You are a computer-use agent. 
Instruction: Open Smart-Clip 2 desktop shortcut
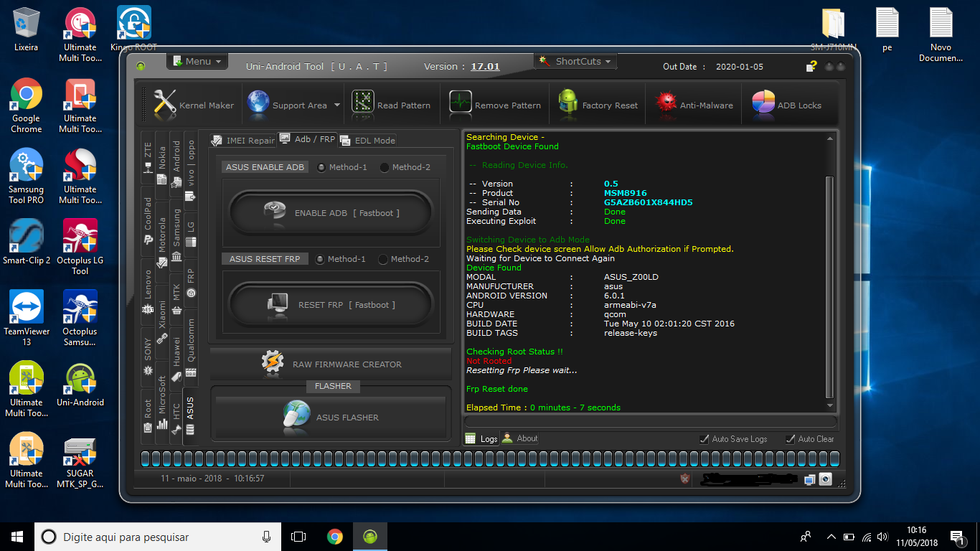(27, 242)
